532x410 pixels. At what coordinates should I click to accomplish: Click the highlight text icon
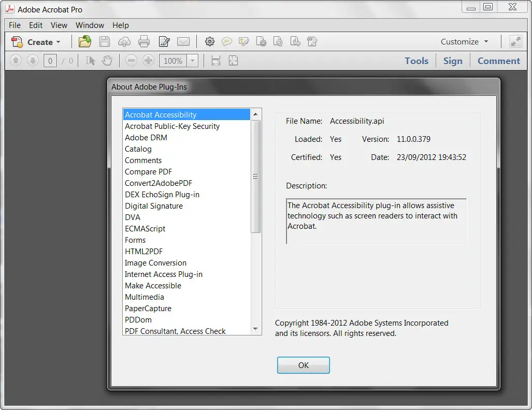click(243, 41)
